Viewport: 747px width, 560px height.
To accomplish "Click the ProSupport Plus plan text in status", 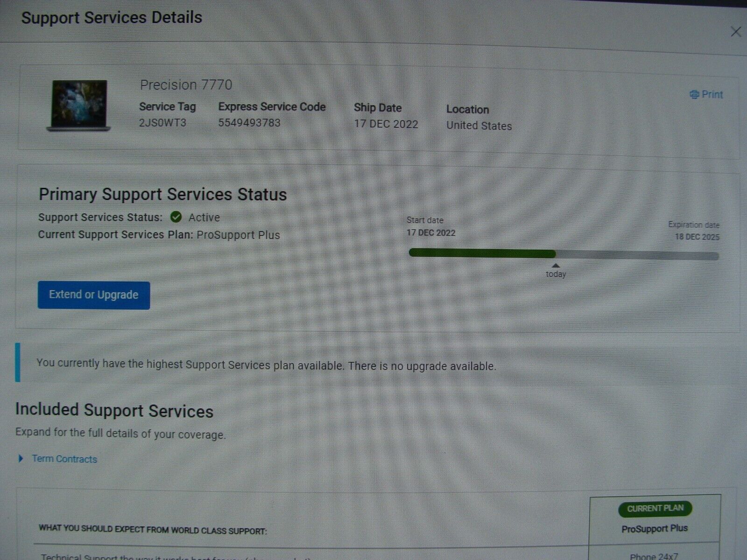I will (x=238, y=235).
